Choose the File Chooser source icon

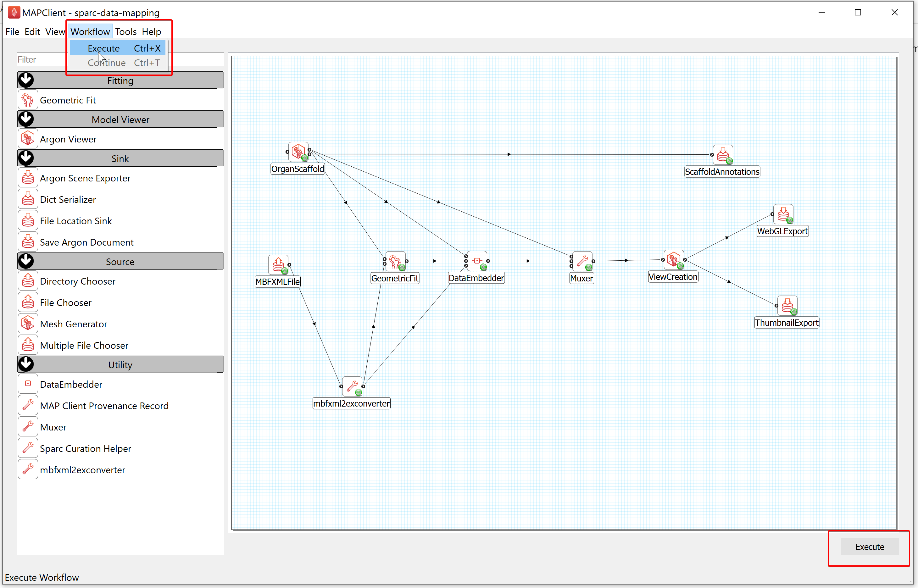click(x=28, y=302)
